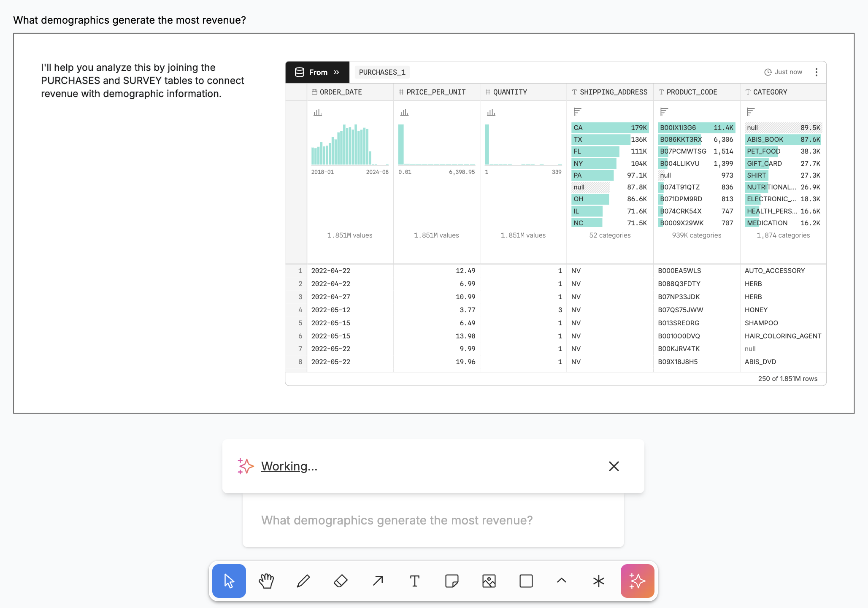This screenshot has width=868, height=608.
Task: Switch to the hand pan tool
Action: pos(266,581)
